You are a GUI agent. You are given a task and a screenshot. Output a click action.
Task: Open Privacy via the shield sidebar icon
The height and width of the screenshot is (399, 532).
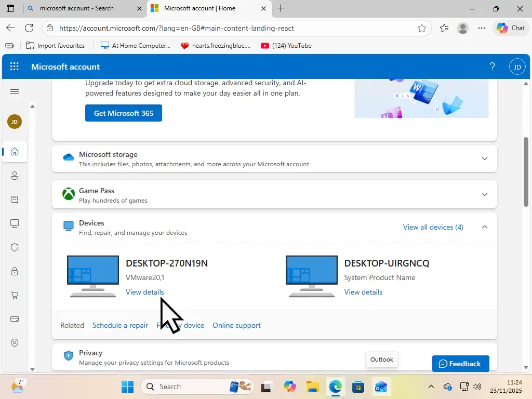14,247
